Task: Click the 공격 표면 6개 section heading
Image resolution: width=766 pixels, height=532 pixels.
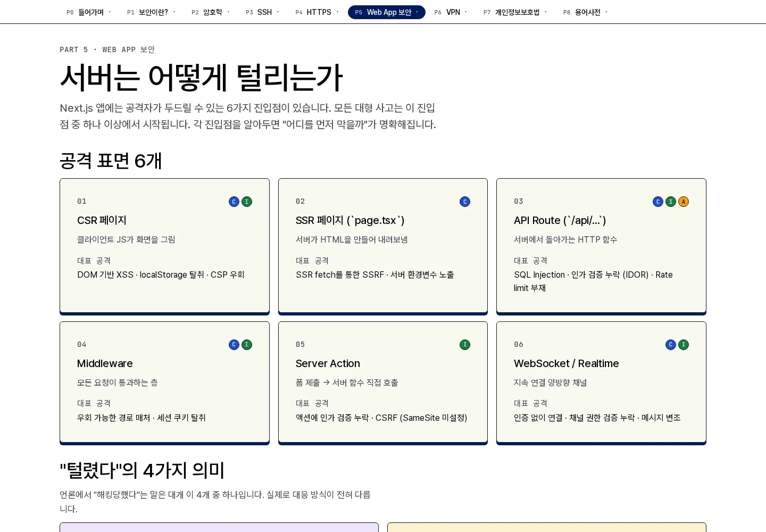Action: click(111, 161)
